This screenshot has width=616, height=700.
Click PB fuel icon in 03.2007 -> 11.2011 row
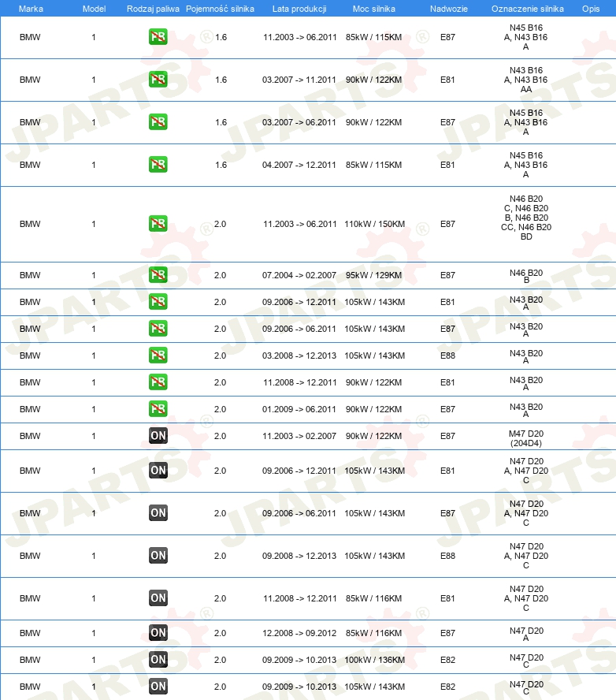158,80
